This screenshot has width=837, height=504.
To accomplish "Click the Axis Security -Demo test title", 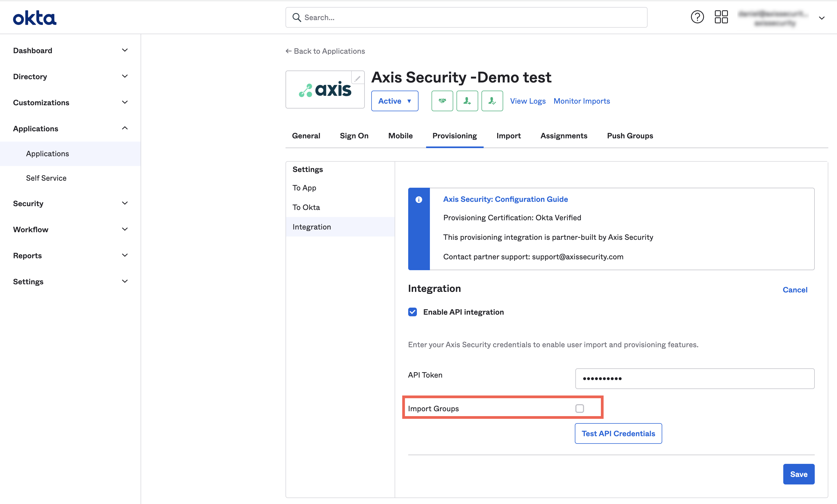I will tap(461, 77).
